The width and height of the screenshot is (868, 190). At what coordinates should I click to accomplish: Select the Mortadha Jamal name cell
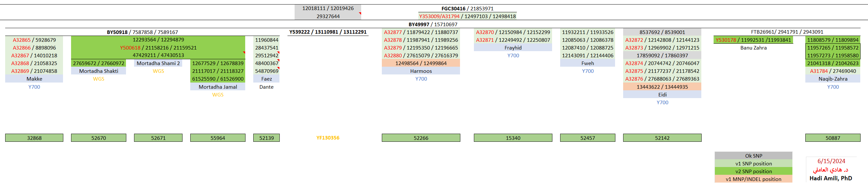[x=218, y=87]
